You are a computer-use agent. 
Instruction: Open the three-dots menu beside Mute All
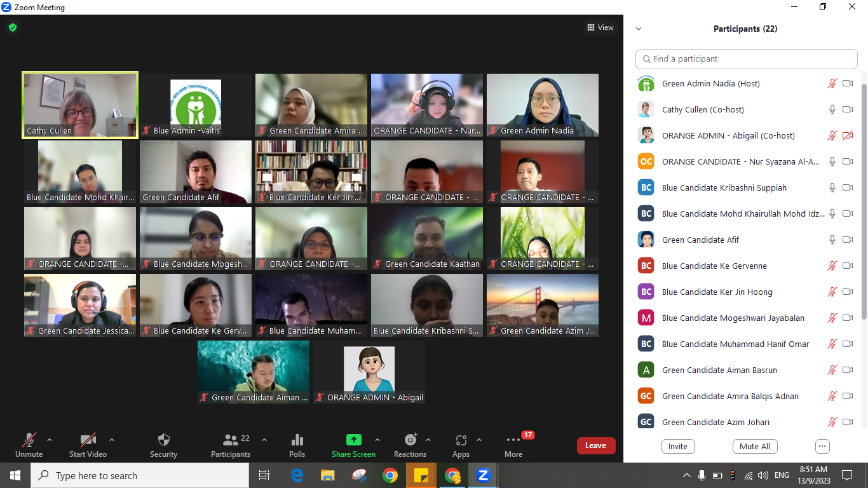click(822, 446)
